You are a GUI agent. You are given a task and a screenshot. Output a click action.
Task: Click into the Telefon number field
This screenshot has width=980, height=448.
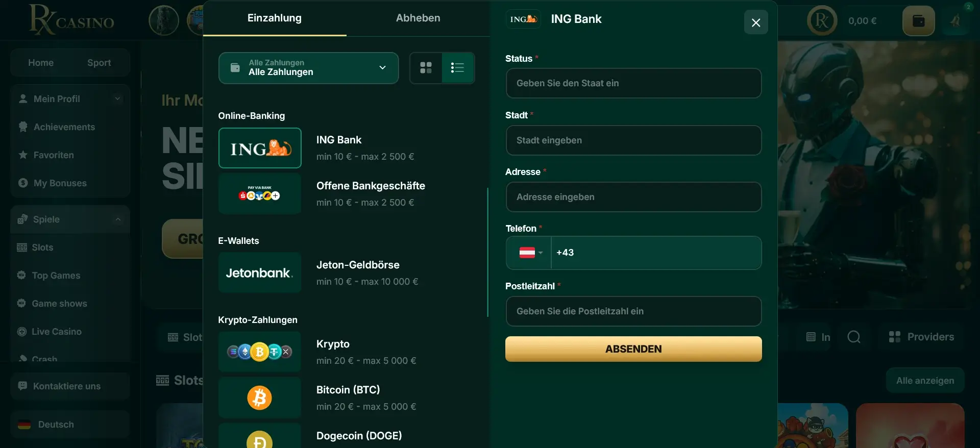pos(656,253)
